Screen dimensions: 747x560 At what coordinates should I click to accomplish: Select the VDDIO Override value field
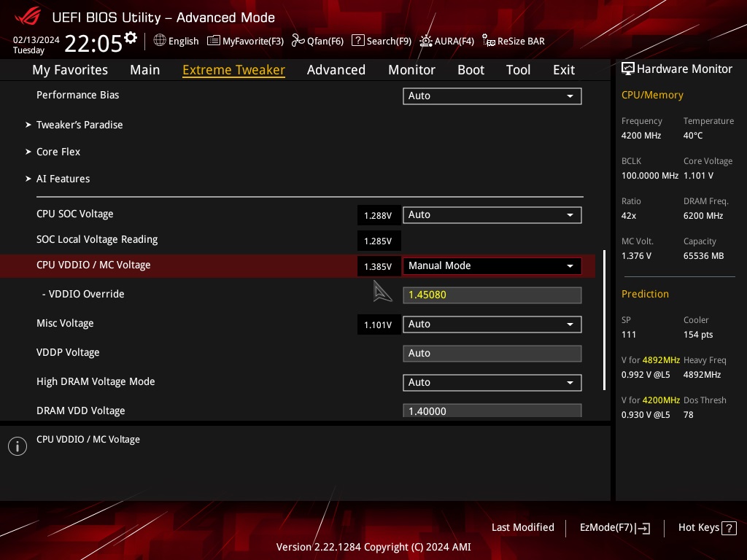pos(492,295)
